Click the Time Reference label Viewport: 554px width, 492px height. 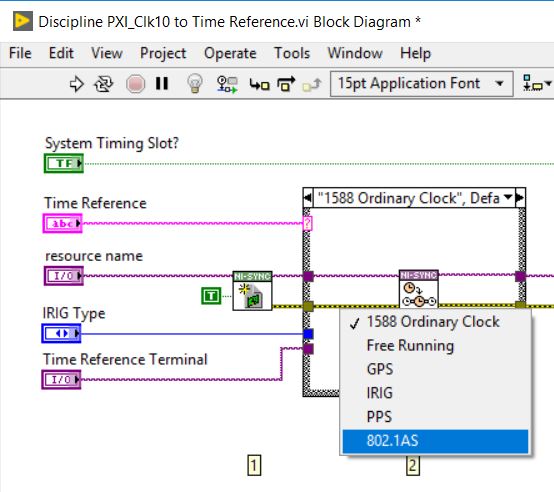pyautogui.click(x=95, y=203)
